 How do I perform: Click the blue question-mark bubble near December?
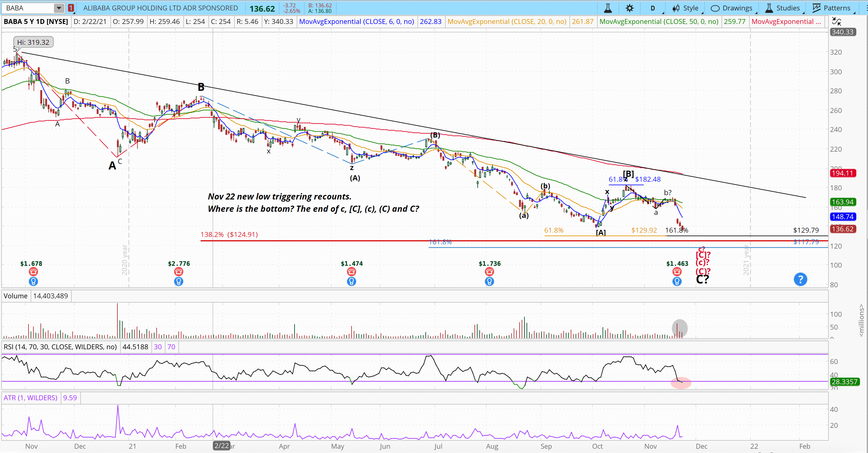tap(801, 279)
